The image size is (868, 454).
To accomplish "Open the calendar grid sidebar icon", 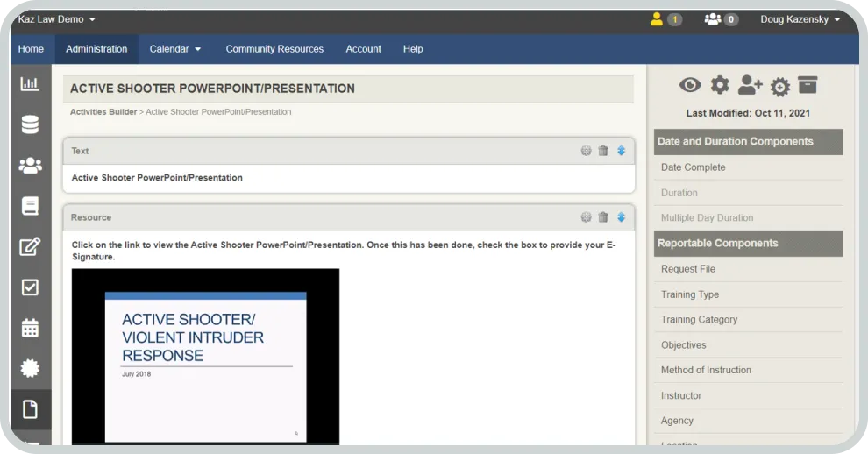I will pos(30,328).
